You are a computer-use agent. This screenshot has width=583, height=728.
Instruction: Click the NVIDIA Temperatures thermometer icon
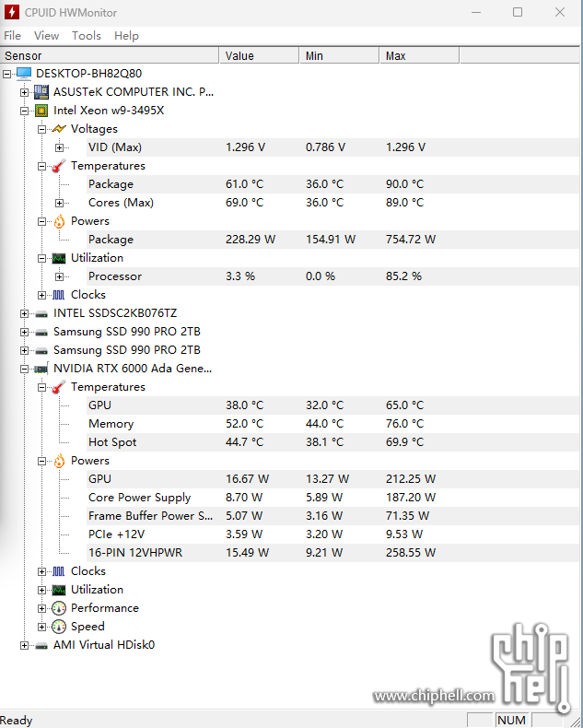pyautogui.click(x=59, y=387)
